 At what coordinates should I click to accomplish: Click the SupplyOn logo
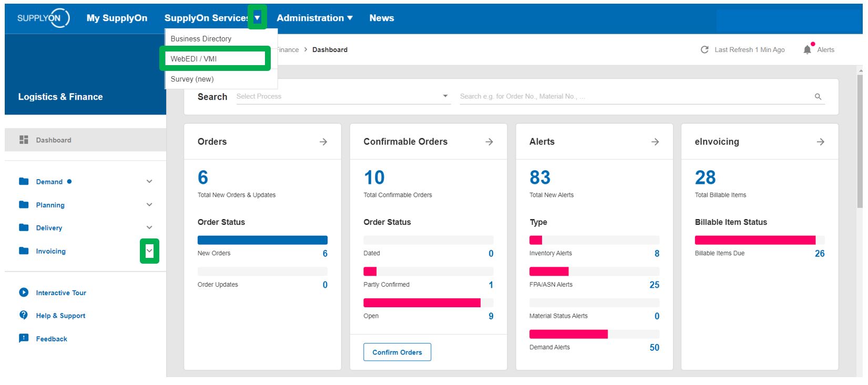pos(43,18)
